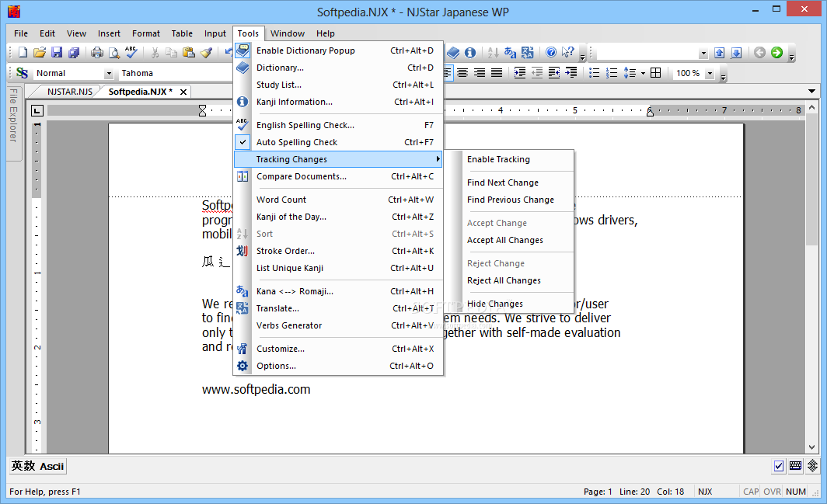
Task: Toggle Enable Dictionary Popup
Action: point(338,50)
